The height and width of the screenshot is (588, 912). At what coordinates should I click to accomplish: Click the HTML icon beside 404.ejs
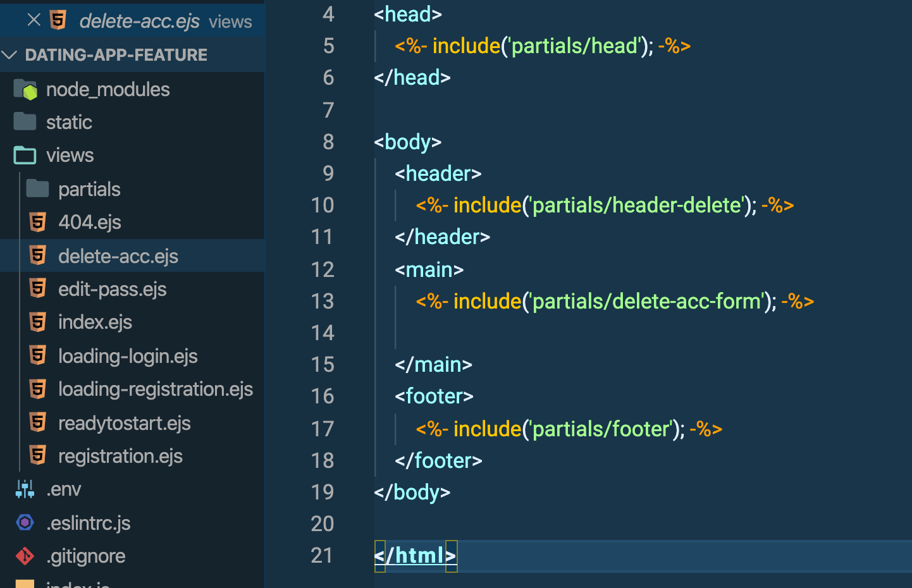tap(38, 222)
